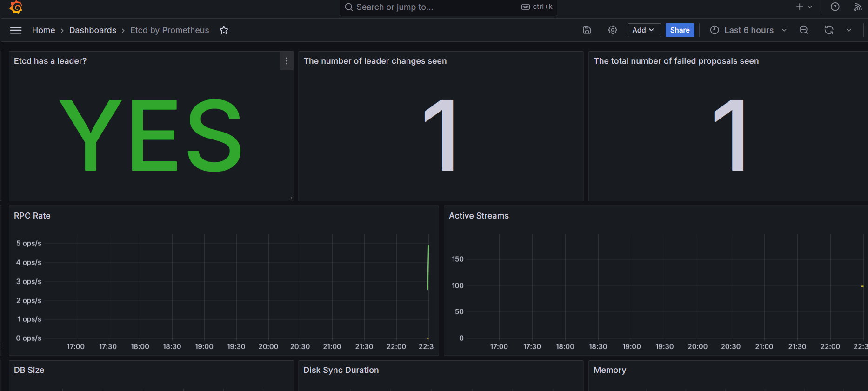
Task: Click the magnifier icon in search bar
Action: point(349,7)
